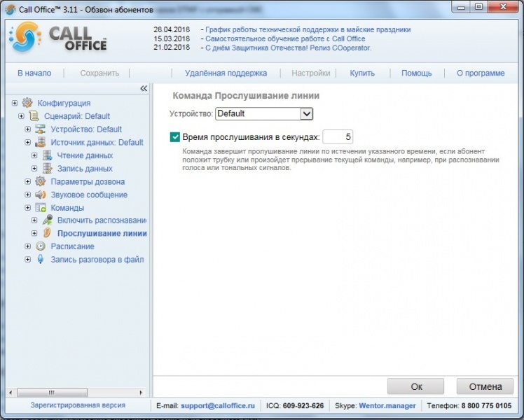This screenshot has height=420, width=524.
Task: Click Зарегистрированная версия link
Action: tap(78, 405)
